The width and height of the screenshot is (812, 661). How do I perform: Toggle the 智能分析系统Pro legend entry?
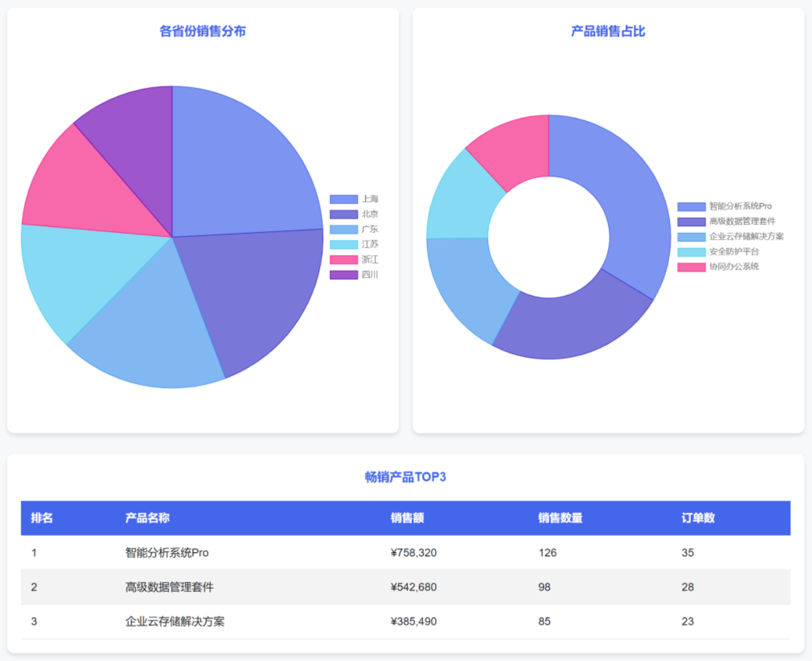click(x=724, y=206)
